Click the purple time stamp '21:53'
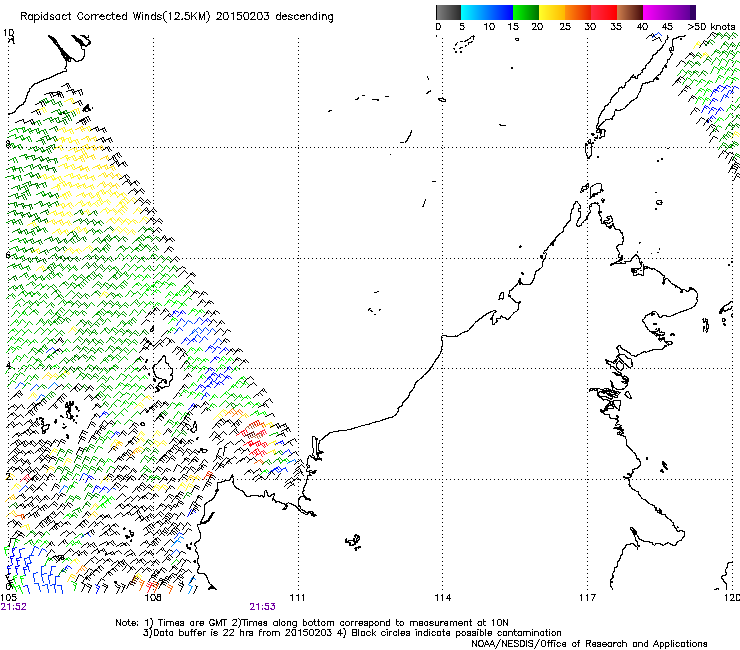 point(262,607)
